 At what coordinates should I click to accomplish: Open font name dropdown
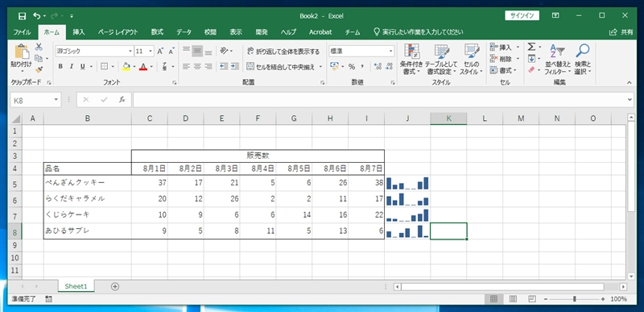[130, 52]
